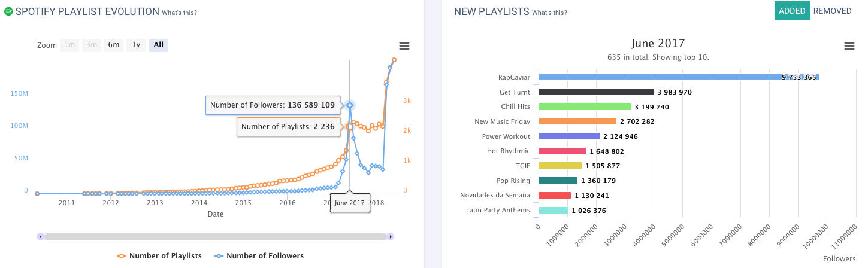Click the 2011 x-axis label
The image size is (868, 268).
click(x=66, y=203)
